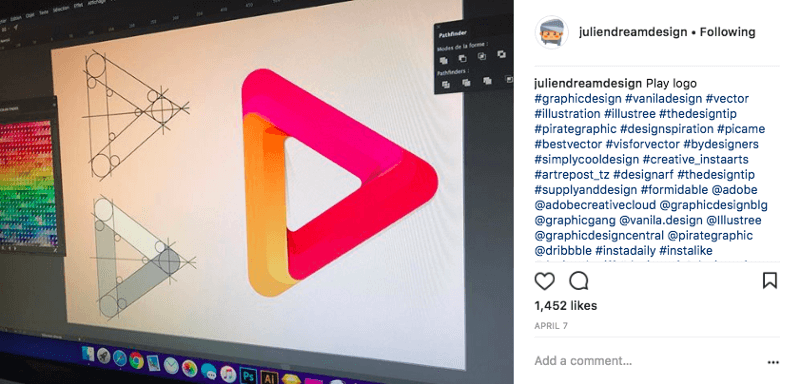Toggle the Following status button
The image size is (800, 384).
[x=727, y=32]
